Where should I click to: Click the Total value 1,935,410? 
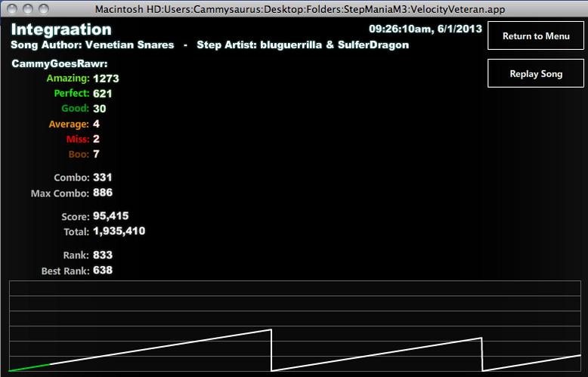pos(119,231)
